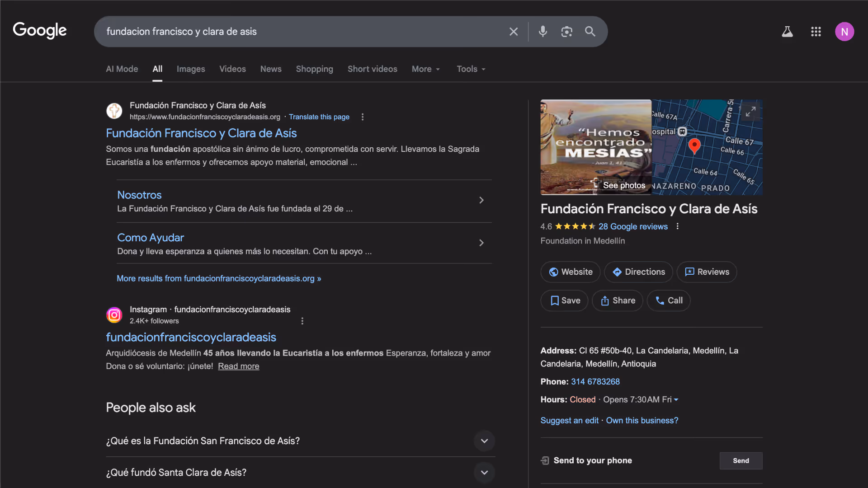Switch to AI Mode tab
Screen dimensions: 868x488
(x=122, y=69)
